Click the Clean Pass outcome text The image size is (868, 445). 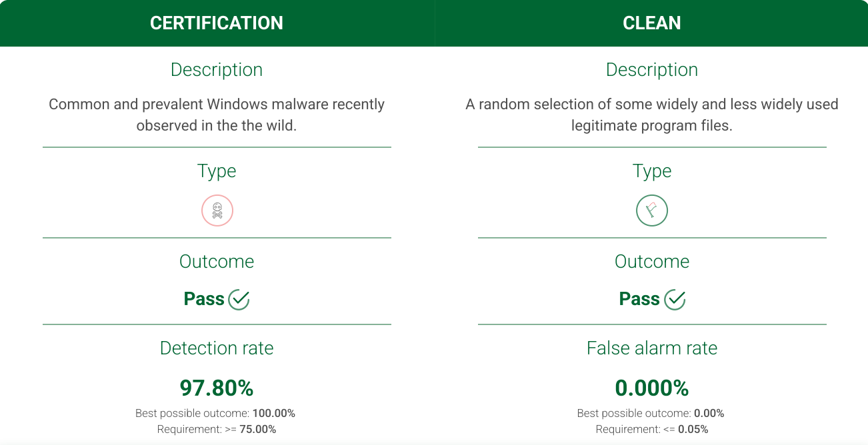(x=639, y=299)
